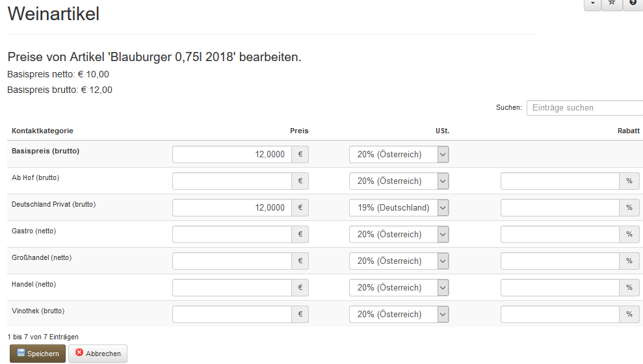This screenshot has height=364, width=643.
Task: Click the Deutschland Privat price field
Action: 231,208
